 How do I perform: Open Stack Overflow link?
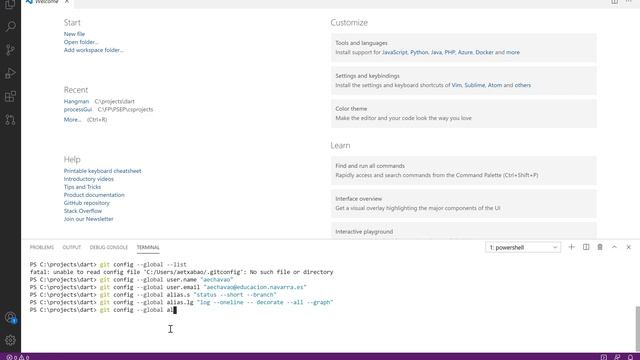tap(83, 211)
